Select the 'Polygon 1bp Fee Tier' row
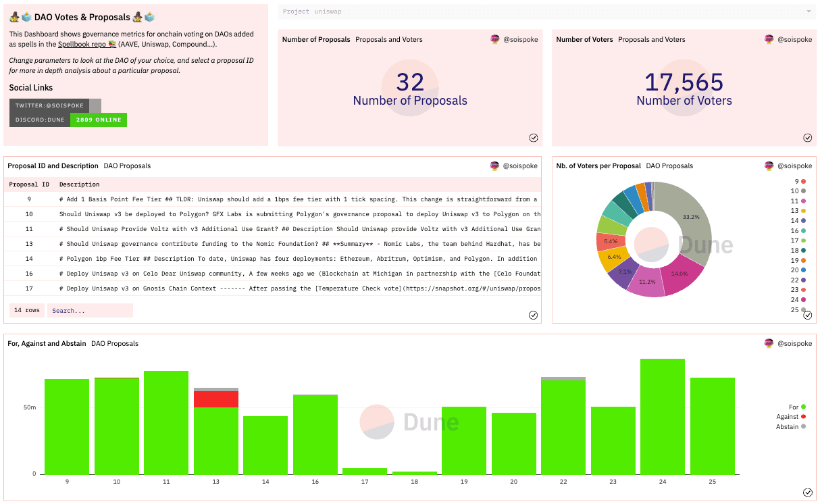Screen dimensions: 820x504 273,259
